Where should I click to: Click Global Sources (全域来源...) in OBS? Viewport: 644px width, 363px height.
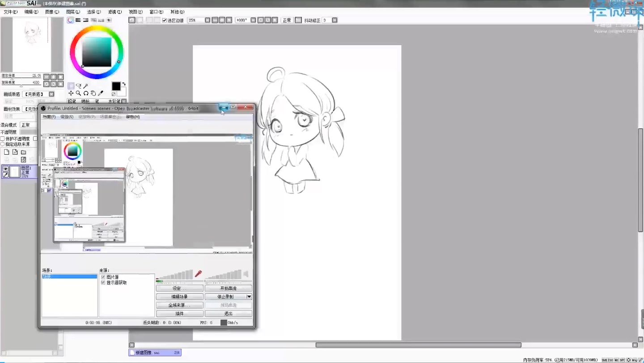pyautogui.click(x=179, y=305)
